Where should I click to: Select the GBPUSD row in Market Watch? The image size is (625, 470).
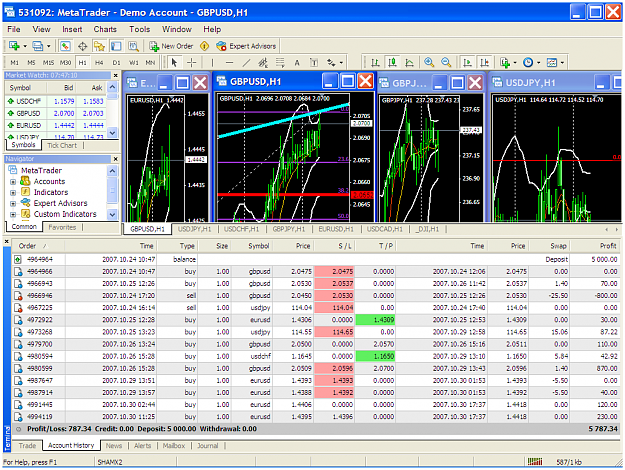[55, 113]
